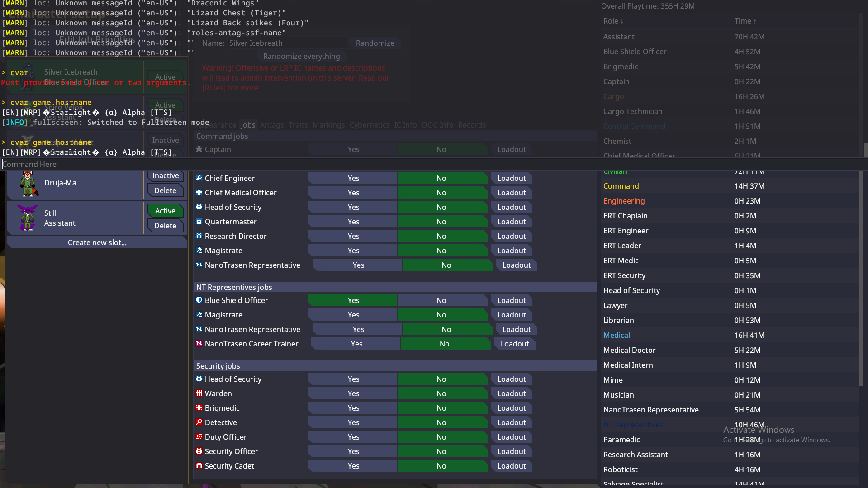
Task: Click the Blue Shield Officer shield icon
Action: [199, 300]
